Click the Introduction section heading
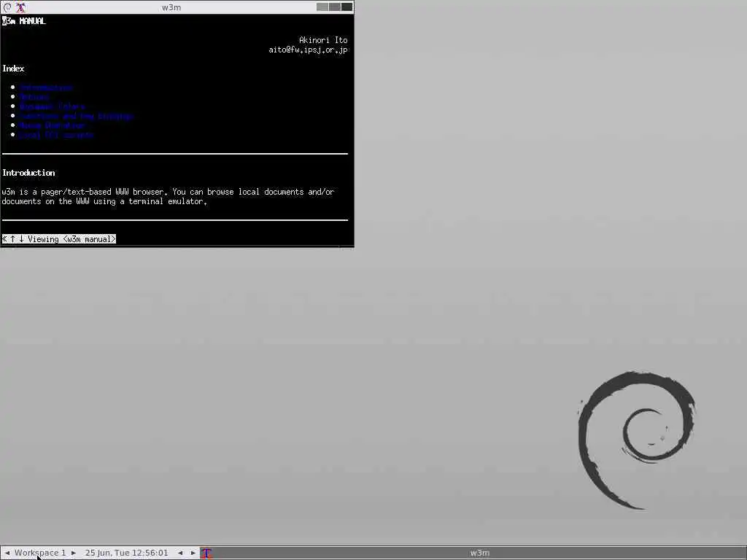747x560 pixels. tap(28, 173)
